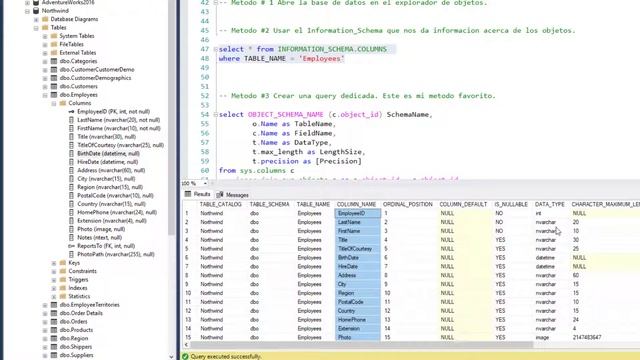The image size is (640, 360).
Task: Click the EmployeeID primary key icon
Action: click(x=71, y=111)
